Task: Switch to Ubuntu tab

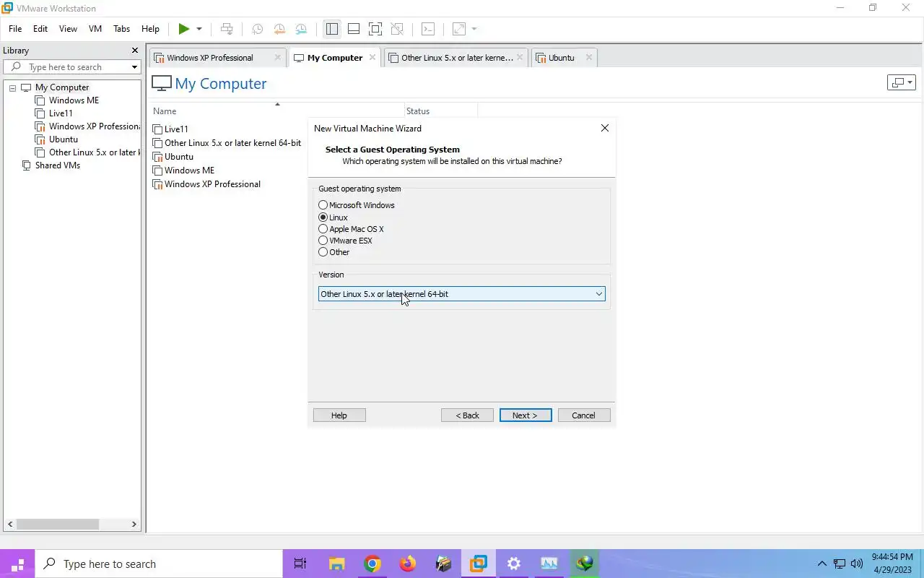Action: tap(561, 58)
